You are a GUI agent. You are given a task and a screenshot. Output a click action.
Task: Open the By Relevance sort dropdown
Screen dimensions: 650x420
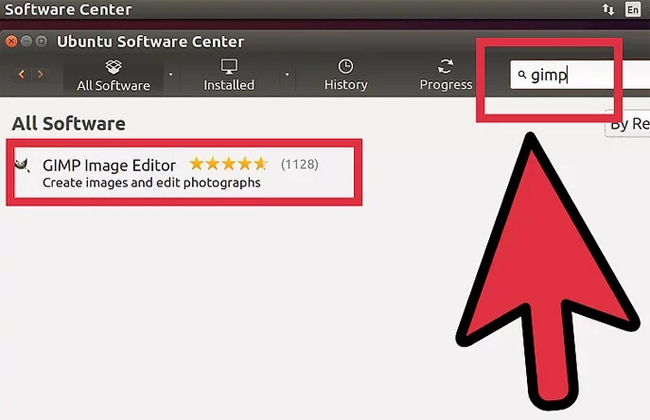pos(628,123)
